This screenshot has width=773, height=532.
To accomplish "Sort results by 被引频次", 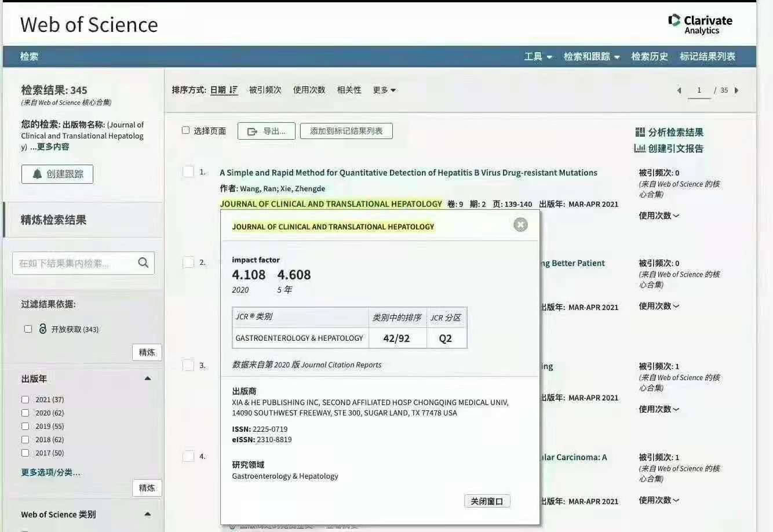I will [265, 90].
